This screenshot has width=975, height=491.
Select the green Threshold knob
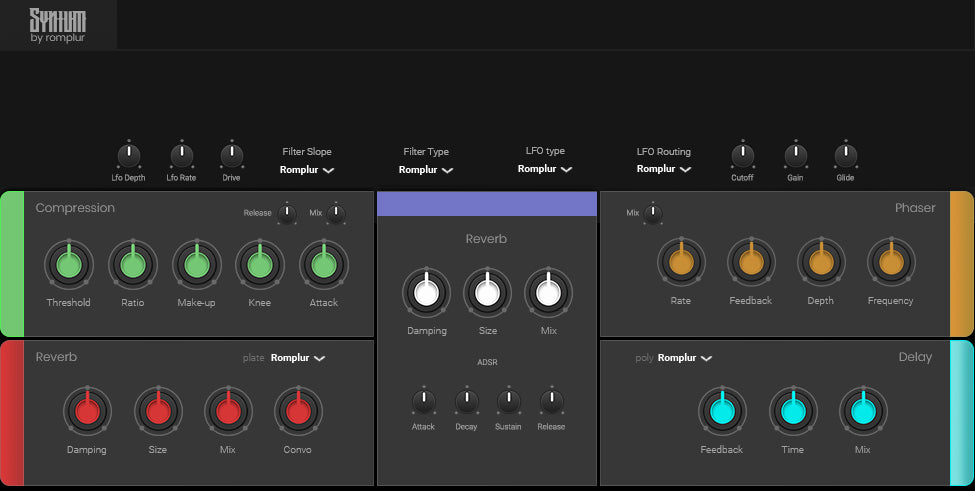[69, 265]
